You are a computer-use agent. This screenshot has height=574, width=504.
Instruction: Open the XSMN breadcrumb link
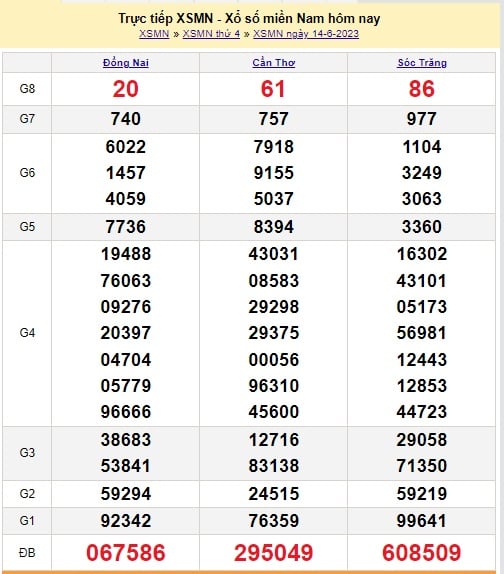(154, 34)
